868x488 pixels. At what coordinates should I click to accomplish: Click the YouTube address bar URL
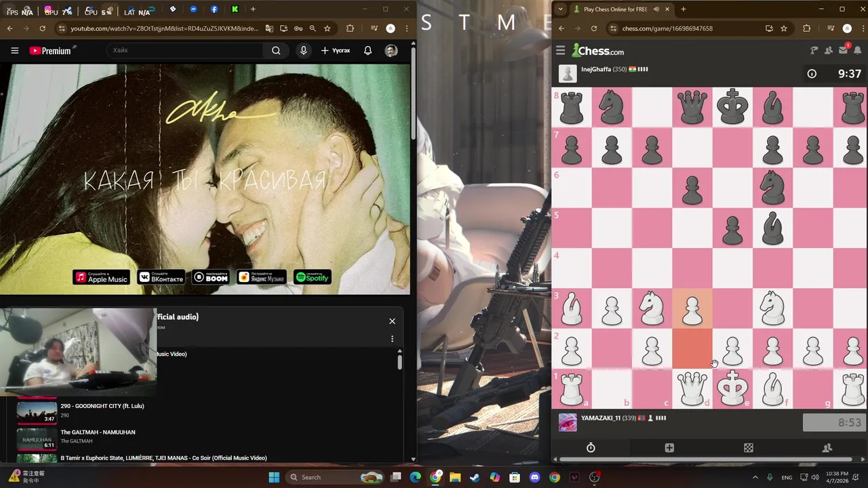click(164, 28)
